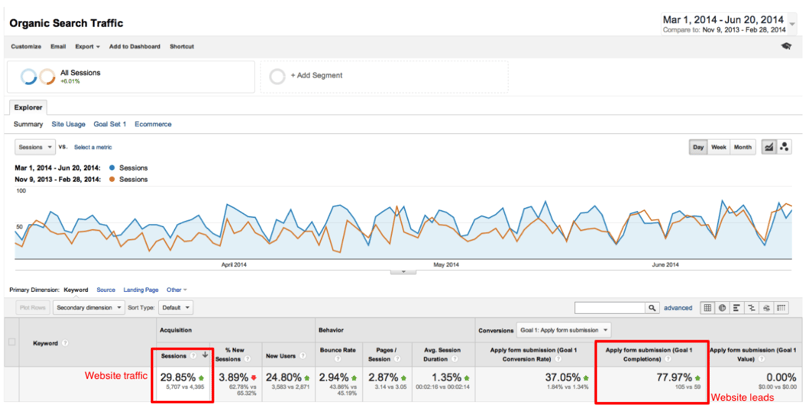Switch to the Summary sub-tab
Image resolution: width=810 pixels, height=412 pixels.
tap(28, 124)
